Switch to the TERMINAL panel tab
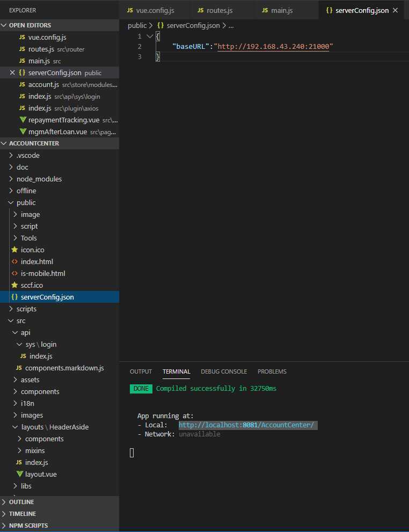 tap(177, 371)
